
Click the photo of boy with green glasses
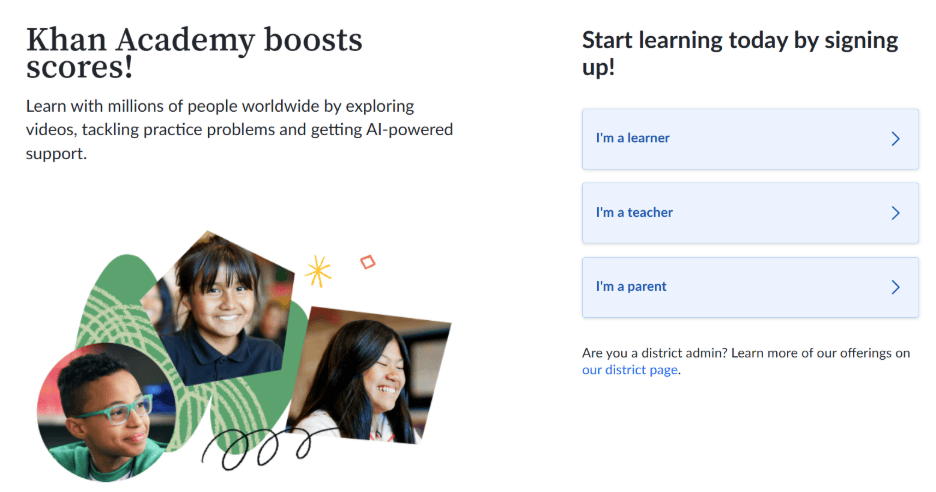click(x=105, y=410)
